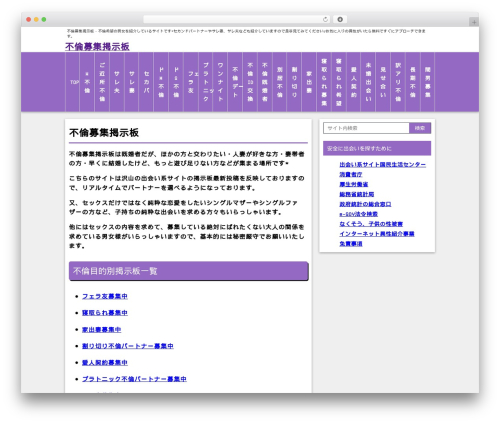Open 愛人契約 navigation item
The height and width of the screenshot is (423, 500).
(354, 82)
